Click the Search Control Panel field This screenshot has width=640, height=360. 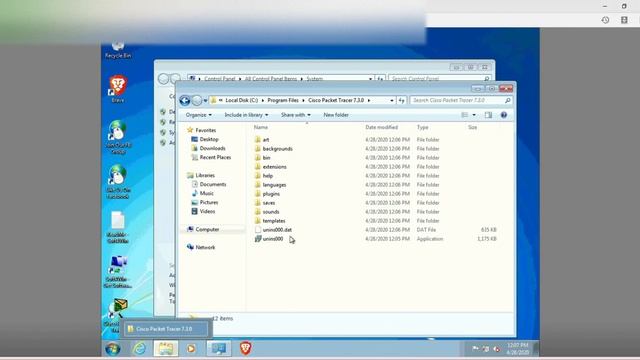point(440,78)
